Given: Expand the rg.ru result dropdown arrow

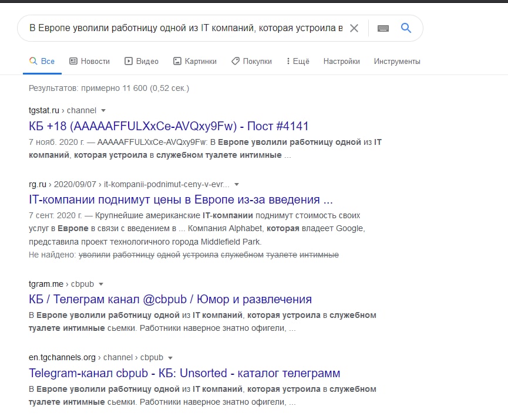Looking at the screenshot, I should click(x=237, y=184).
